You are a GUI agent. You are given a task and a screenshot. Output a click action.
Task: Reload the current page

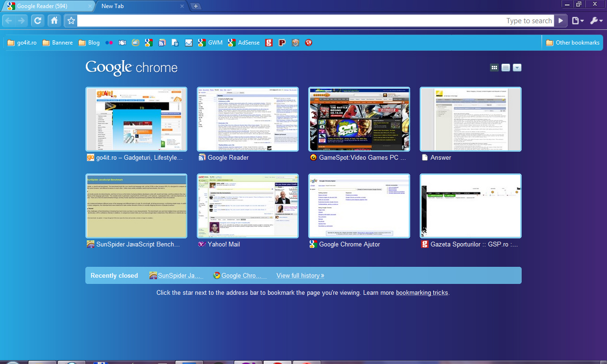point(38,21)
